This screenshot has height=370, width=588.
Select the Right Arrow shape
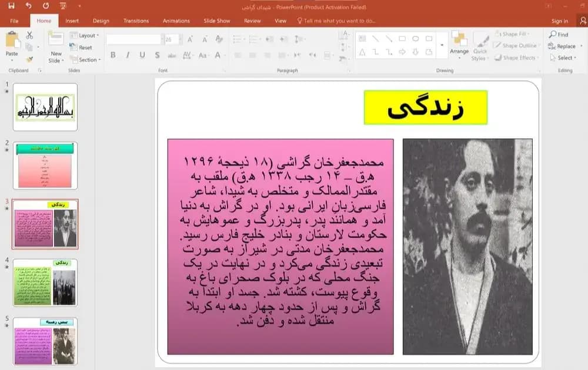402,52
